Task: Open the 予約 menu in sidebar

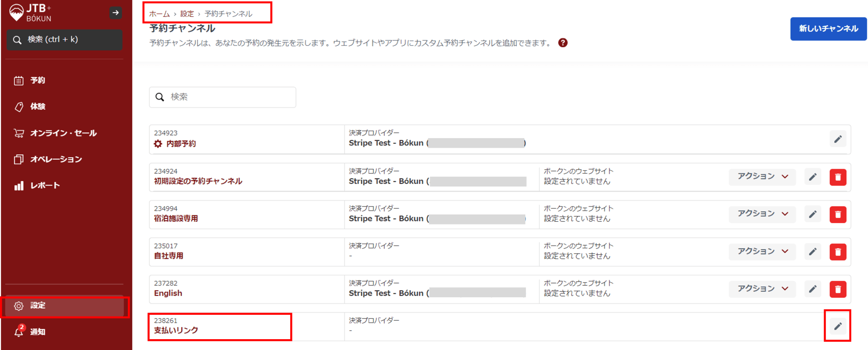Action: click(x=38, y=80)
